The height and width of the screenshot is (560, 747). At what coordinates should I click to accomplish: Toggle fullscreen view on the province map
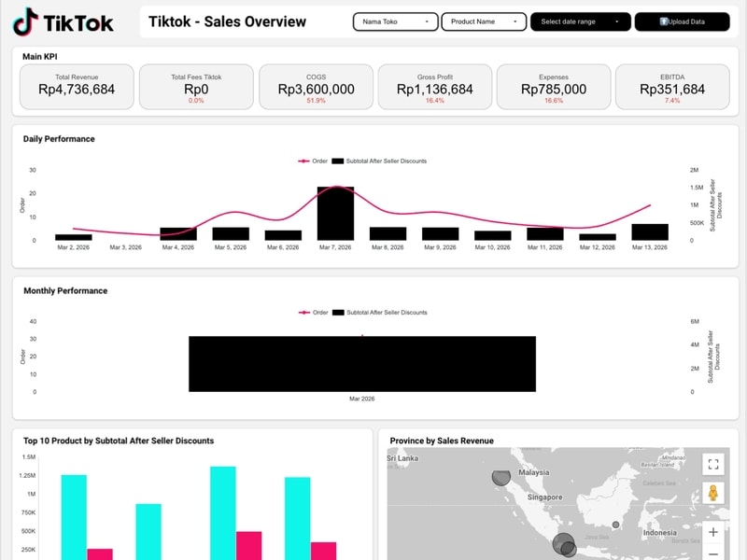tap(713, 464)
